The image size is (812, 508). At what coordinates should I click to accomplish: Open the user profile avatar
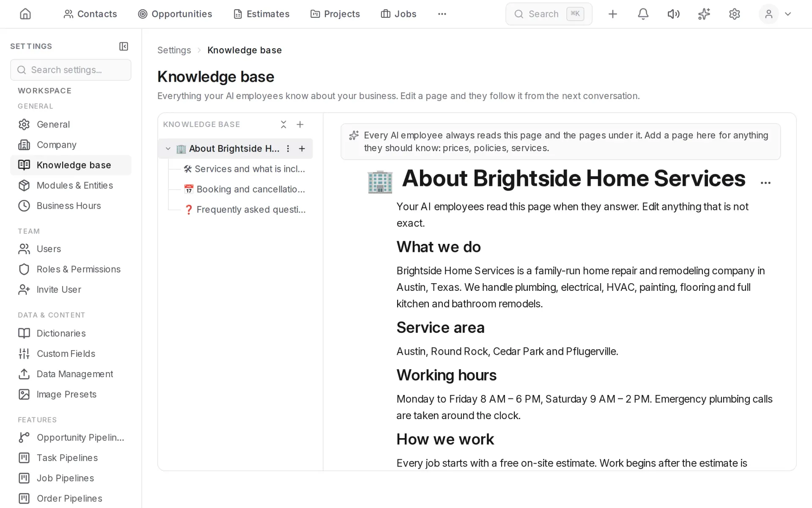pyautogui.click(x=768, y=14)
